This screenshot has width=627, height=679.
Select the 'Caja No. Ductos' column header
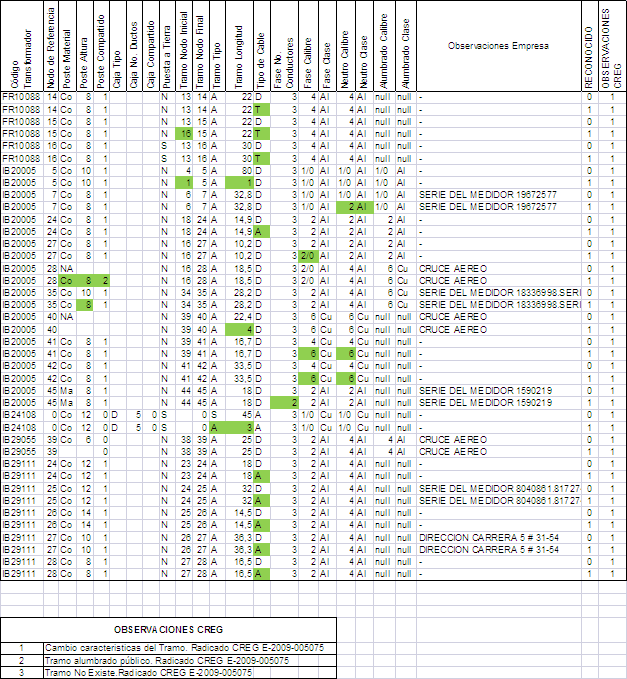pos(132,47)
